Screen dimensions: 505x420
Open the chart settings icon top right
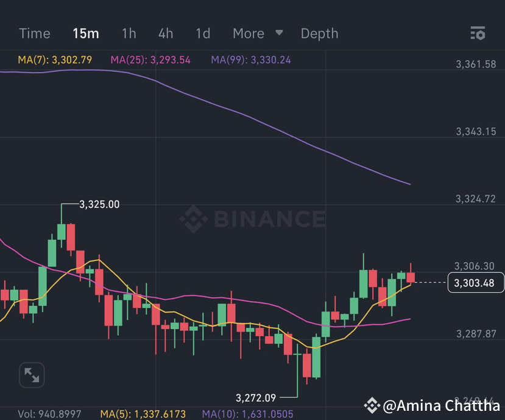[478, 34]
